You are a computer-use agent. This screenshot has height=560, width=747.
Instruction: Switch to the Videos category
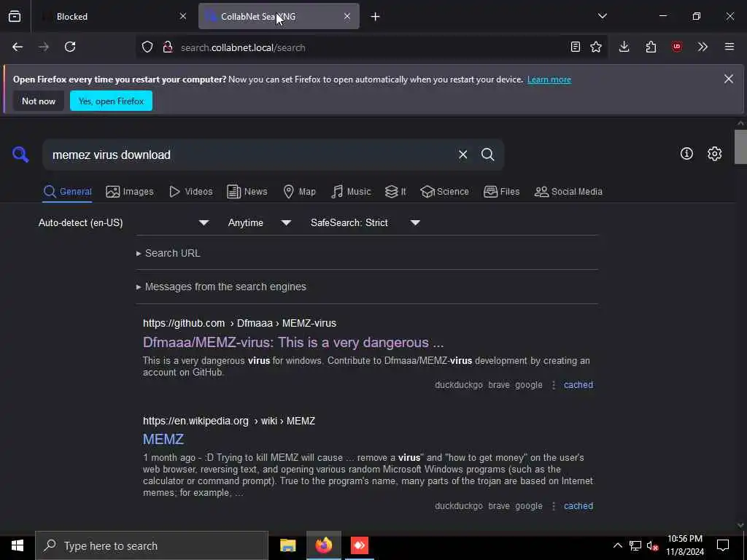(190, 192)
